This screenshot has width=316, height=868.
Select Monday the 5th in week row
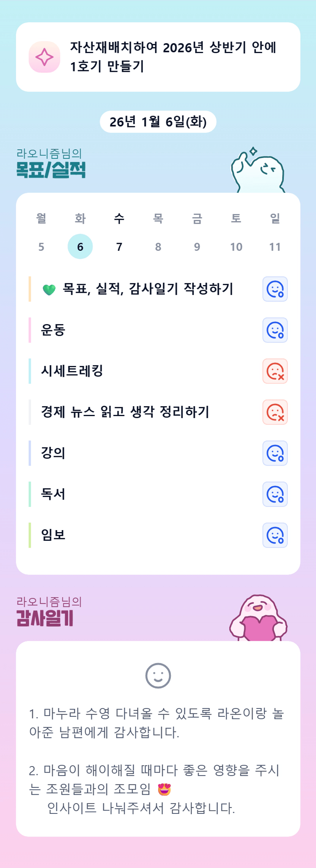click(x=41, y=247)
